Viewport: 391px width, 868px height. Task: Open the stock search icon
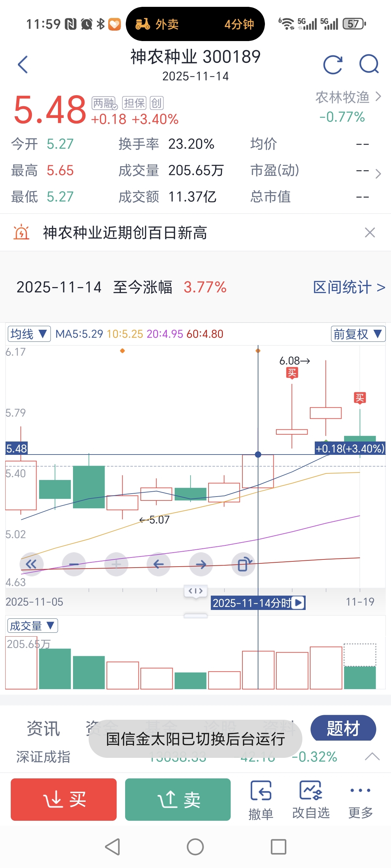[369, 64]
